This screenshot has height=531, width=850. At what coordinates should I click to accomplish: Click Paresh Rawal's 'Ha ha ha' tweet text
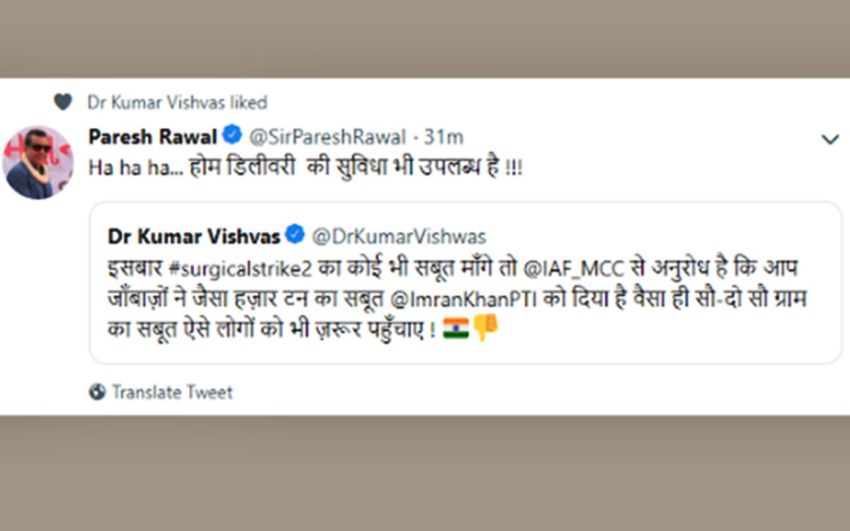tap(305, 166)
